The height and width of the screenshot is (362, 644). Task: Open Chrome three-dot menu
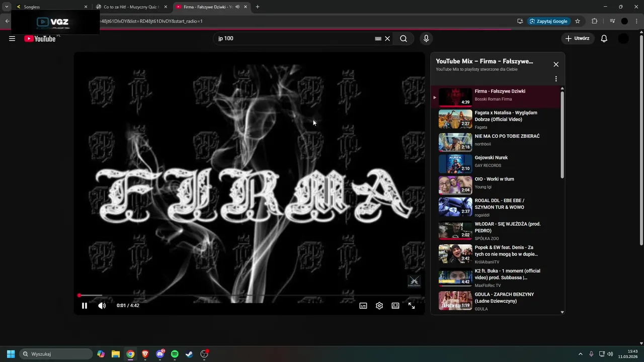pos(637,21)
